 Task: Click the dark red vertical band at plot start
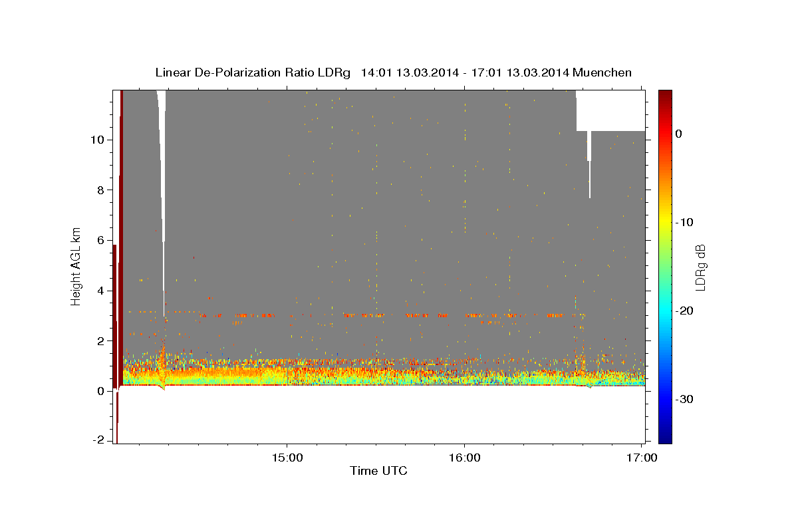pos(122,236)
